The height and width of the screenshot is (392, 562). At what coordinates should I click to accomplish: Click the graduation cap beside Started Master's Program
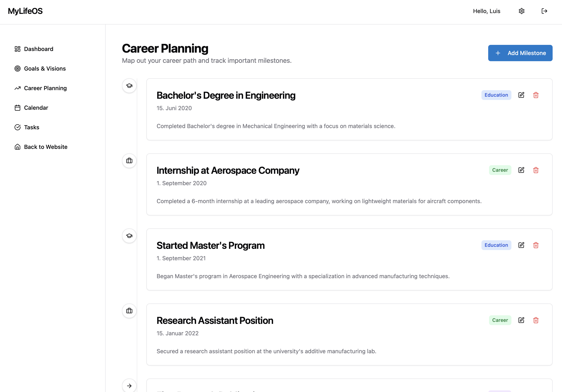[x=129, y=236]
